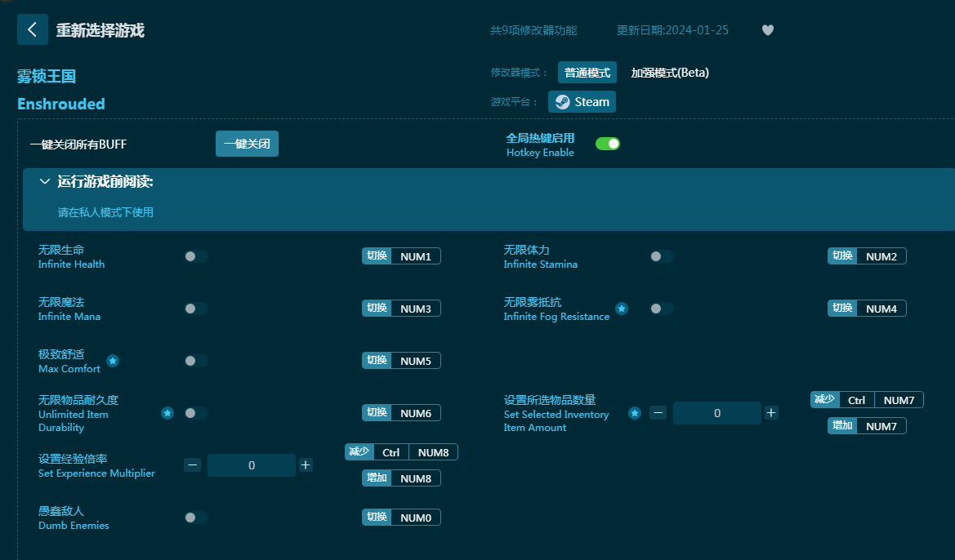
Task: Decrease Set Experience Multiplier with minus
Action: [193, 465]
